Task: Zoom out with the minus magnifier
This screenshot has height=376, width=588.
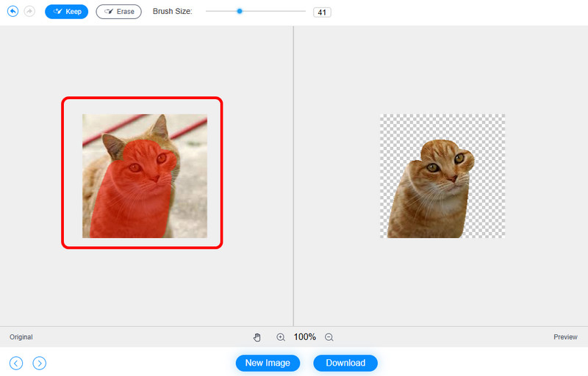Action: tap(329, 337)
